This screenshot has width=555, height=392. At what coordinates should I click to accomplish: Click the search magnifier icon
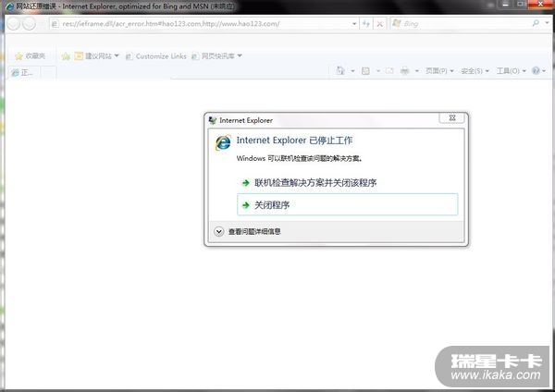[536, 23]
